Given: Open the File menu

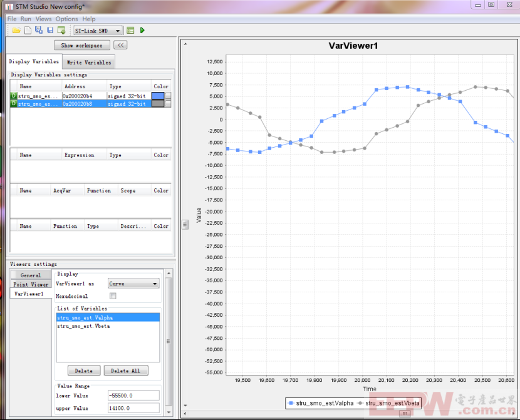Looking at the screenshot, I should (x=12, y=19).
